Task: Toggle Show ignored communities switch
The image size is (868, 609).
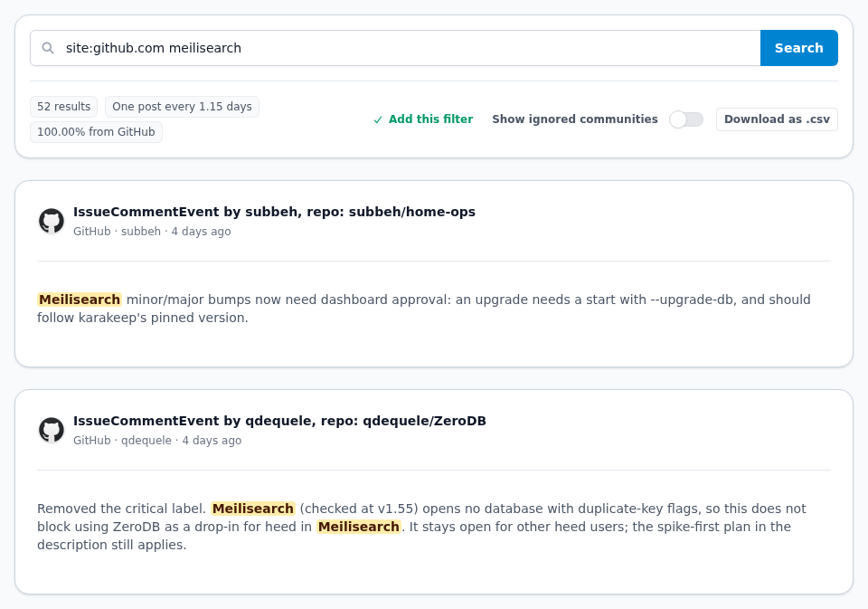Action: (x=686, y=119)
